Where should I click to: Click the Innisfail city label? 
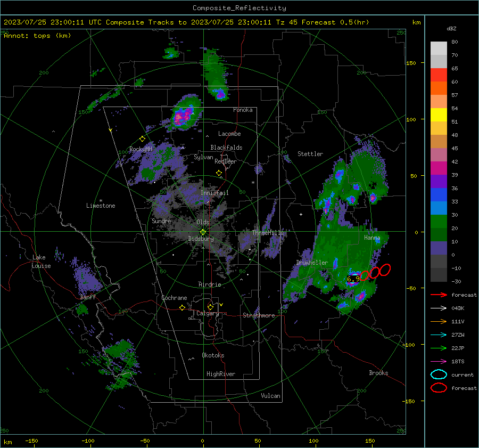pos(214,193)
